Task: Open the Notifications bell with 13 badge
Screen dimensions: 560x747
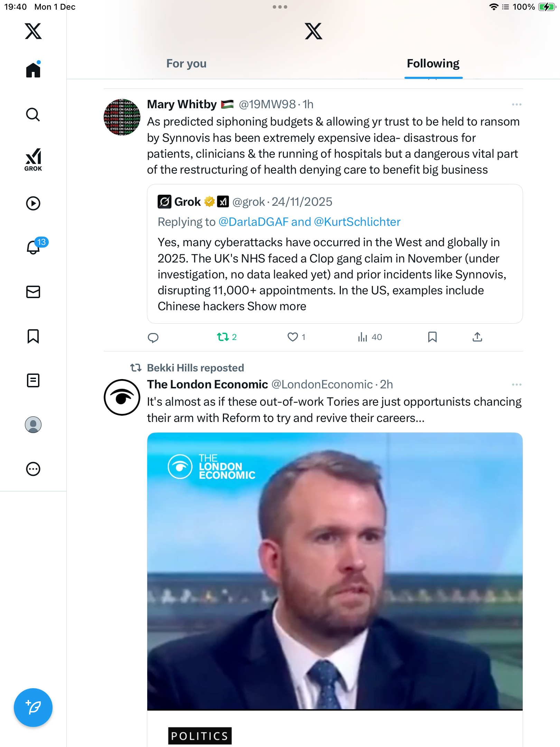Action: [x=34, y=247]
